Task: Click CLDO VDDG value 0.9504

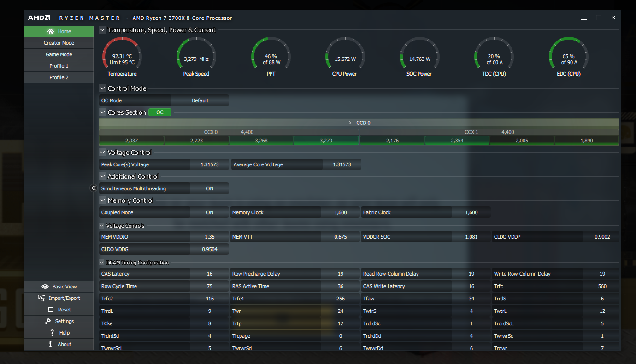Action: (x=210, y=249)
